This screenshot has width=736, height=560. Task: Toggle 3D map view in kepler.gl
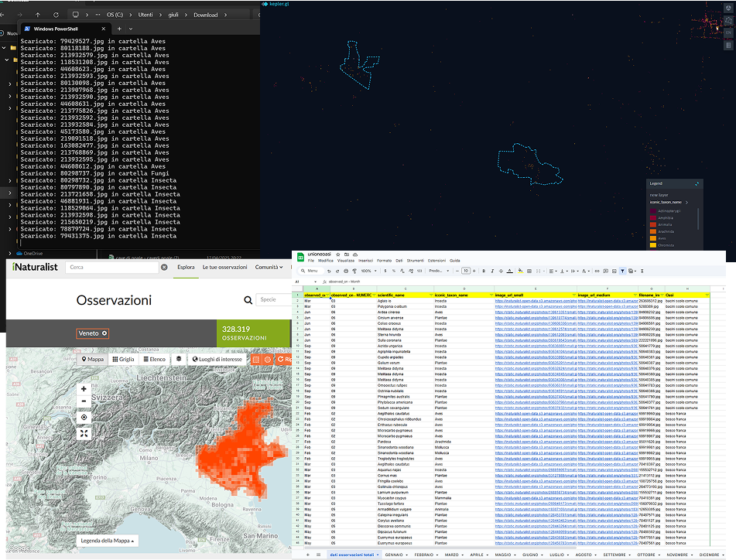(x=728, y=8)
